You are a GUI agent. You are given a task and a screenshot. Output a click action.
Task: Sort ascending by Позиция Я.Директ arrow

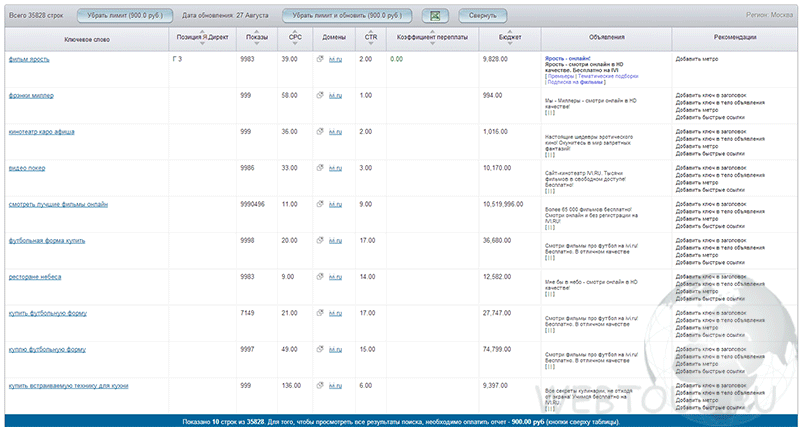click(x=202, y=32)
